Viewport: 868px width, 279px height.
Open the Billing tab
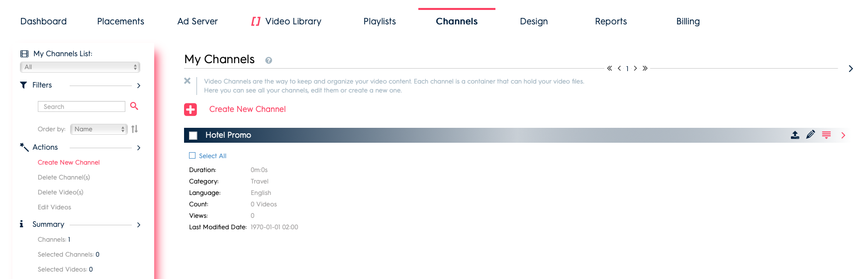click(688, 21)
